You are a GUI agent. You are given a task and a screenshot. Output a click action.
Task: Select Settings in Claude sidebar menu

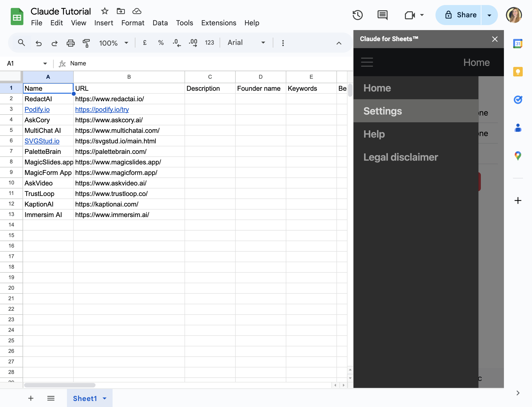pos(416,111)
